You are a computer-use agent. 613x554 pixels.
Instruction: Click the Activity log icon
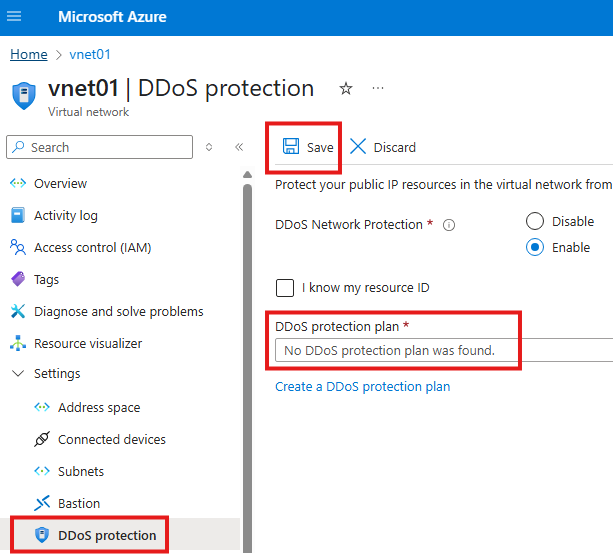[18, 215]
